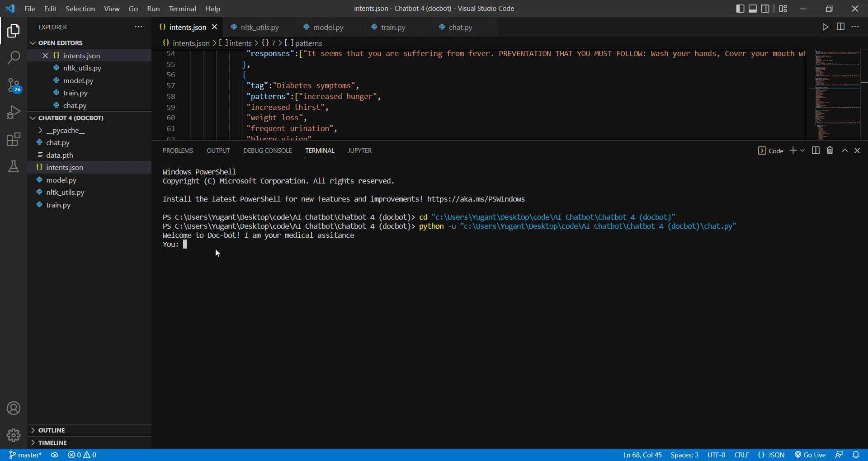Expand the __pycache__ folder
The width and height of the screenshot is (868, 461).
coord(65,130)
